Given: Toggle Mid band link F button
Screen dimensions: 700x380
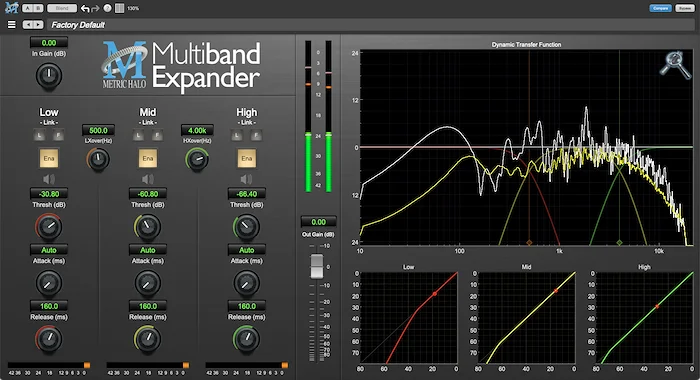Looking at the screenshot, I should (157, 135).
